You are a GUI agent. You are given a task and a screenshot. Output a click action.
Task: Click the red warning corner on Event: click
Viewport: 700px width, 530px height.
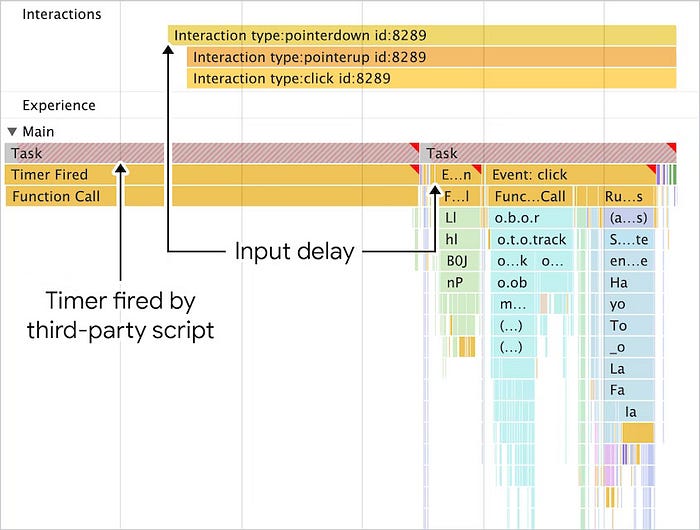coord(652,168)
